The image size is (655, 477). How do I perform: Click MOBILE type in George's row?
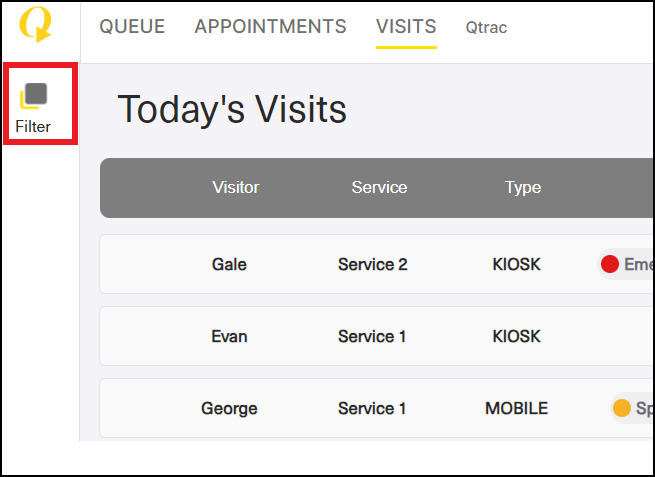click(516, 408)
